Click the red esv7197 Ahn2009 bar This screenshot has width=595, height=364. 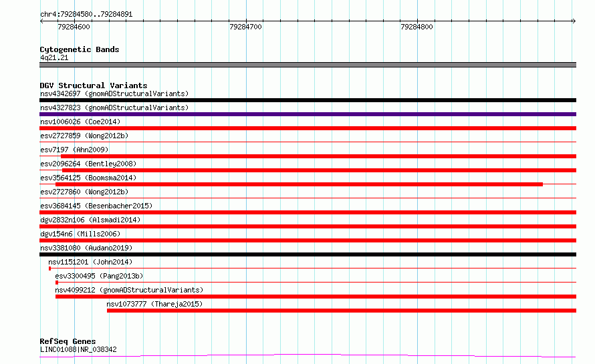point(318,156)
